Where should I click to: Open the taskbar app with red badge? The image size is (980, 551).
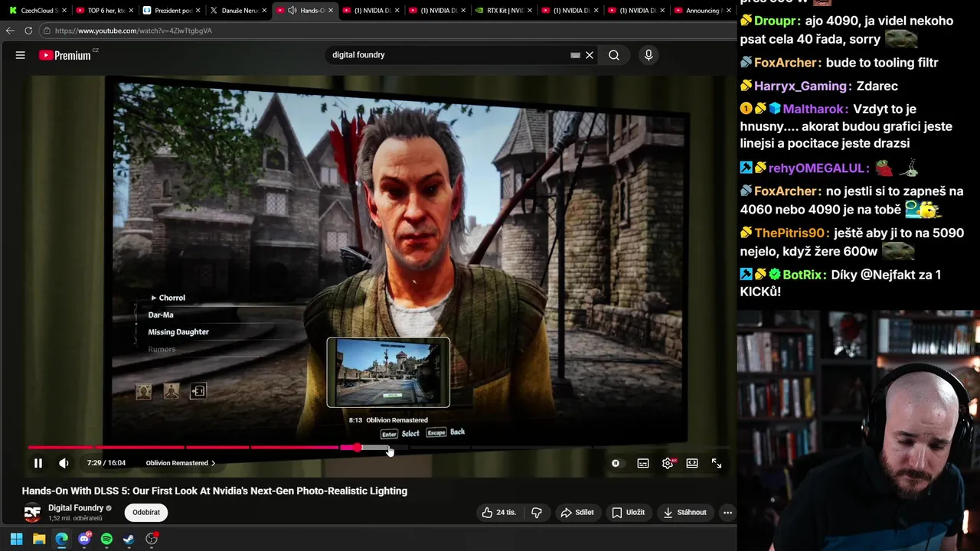point(152,539)
